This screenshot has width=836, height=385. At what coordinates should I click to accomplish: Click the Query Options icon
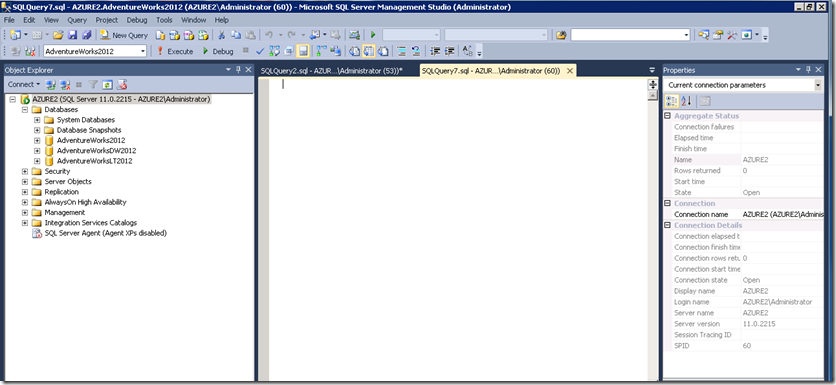click(288, 52)
